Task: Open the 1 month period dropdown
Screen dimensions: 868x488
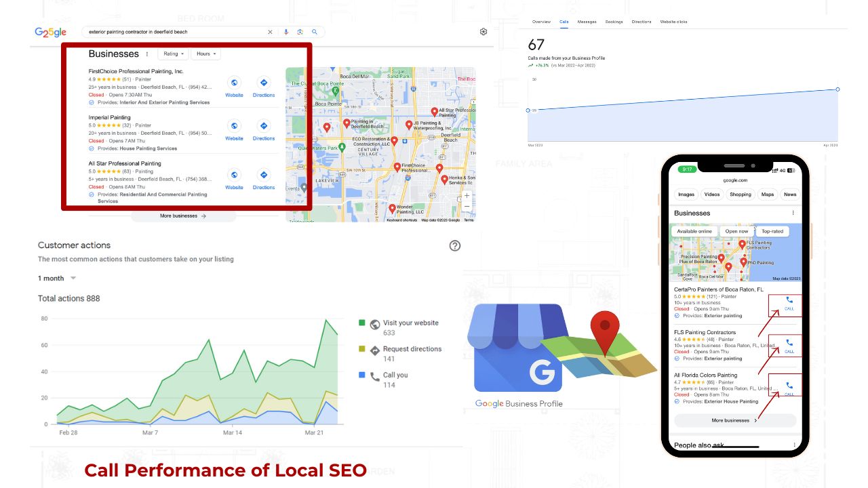Action: click(57, 279)
